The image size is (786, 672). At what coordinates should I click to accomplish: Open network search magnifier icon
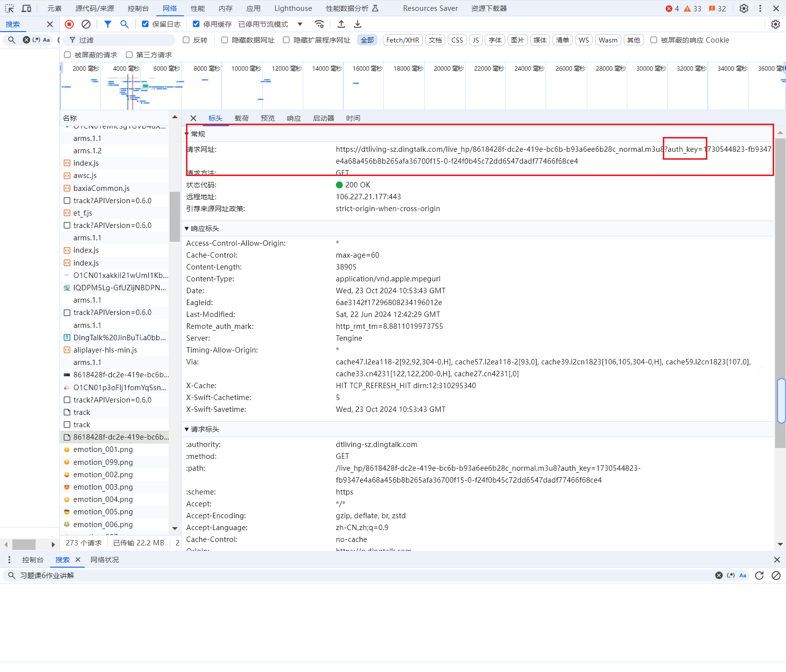[x=124, y=24]
